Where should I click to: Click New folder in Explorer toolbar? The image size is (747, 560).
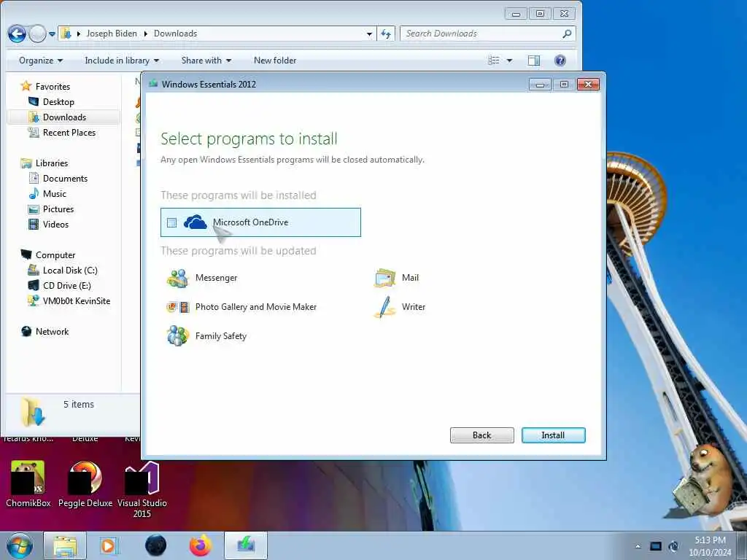(275, 61)
